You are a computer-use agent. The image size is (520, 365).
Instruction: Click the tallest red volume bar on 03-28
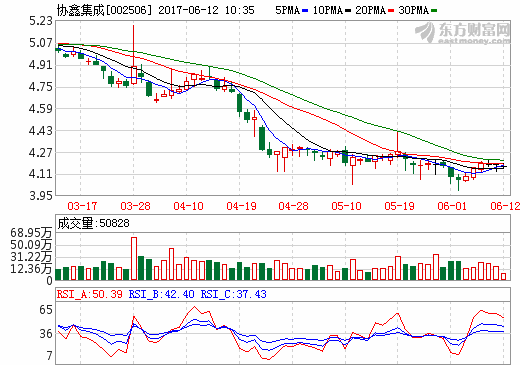(x=134, y=259)
